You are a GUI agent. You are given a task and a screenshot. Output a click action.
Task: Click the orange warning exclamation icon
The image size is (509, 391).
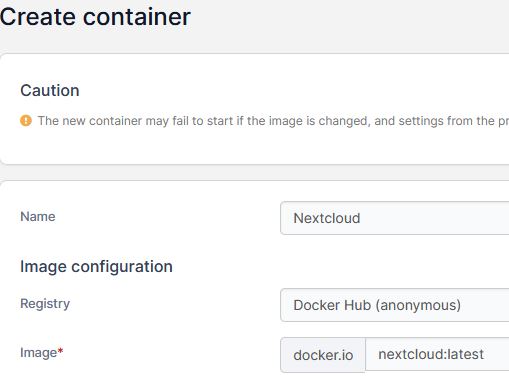(26, 120)
